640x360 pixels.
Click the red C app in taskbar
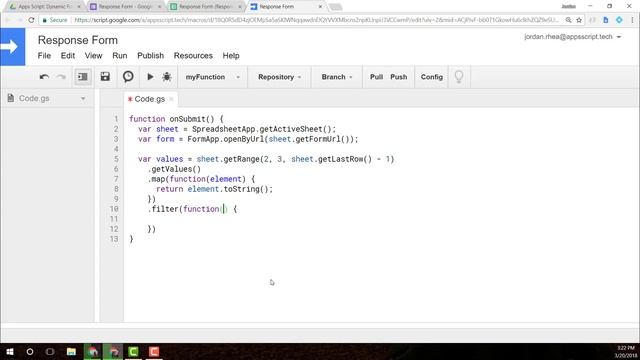(154, 351)
